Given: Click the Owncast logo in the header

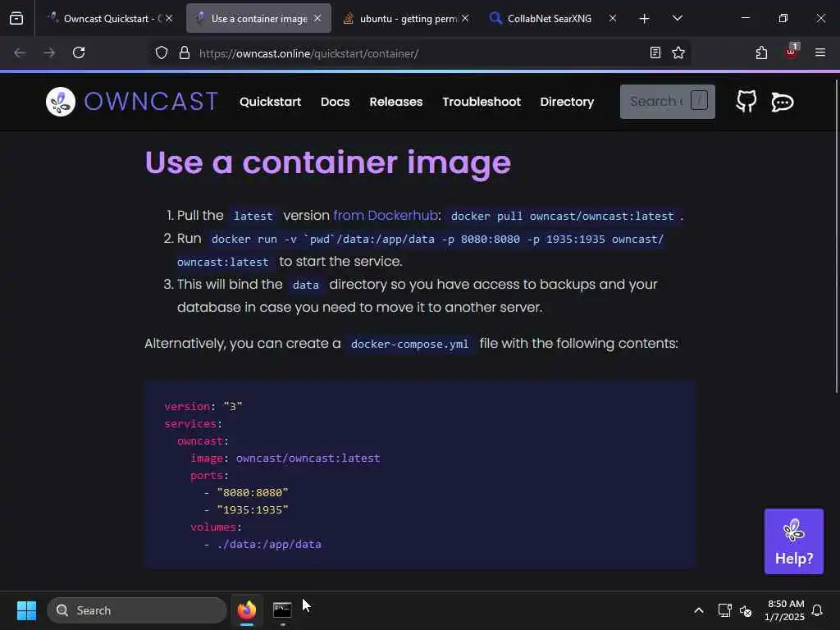Looking at the screenshot, I should pos(132,102).
